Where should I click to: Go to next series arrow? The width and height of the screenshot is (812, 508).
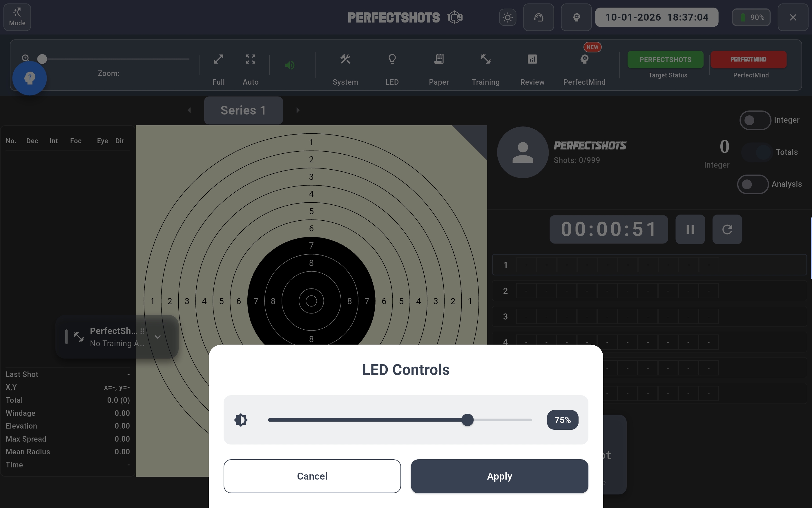(298, 110)
